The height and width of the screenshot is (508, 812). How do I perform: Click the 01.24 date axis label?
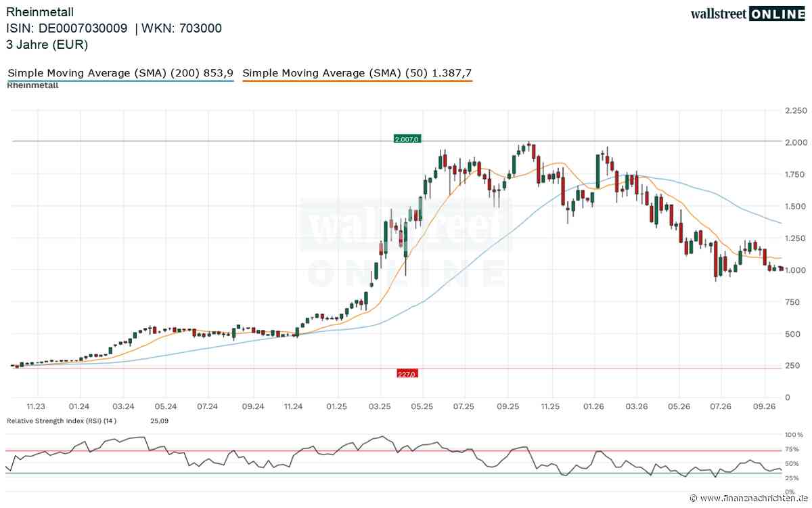(79, 406)
